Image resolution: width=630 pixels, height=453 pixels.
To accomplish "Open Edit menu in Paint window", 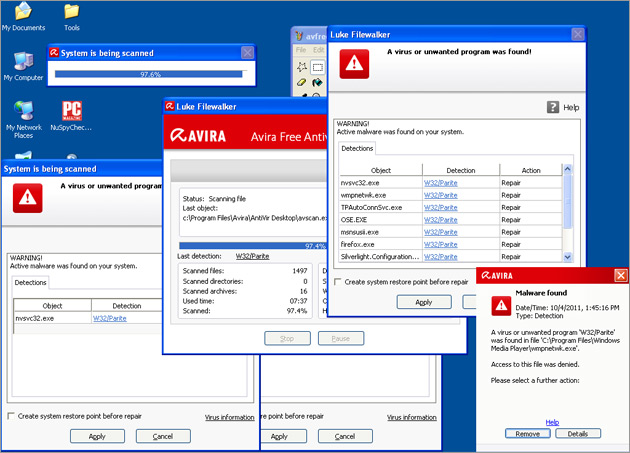I will point(318,50).
